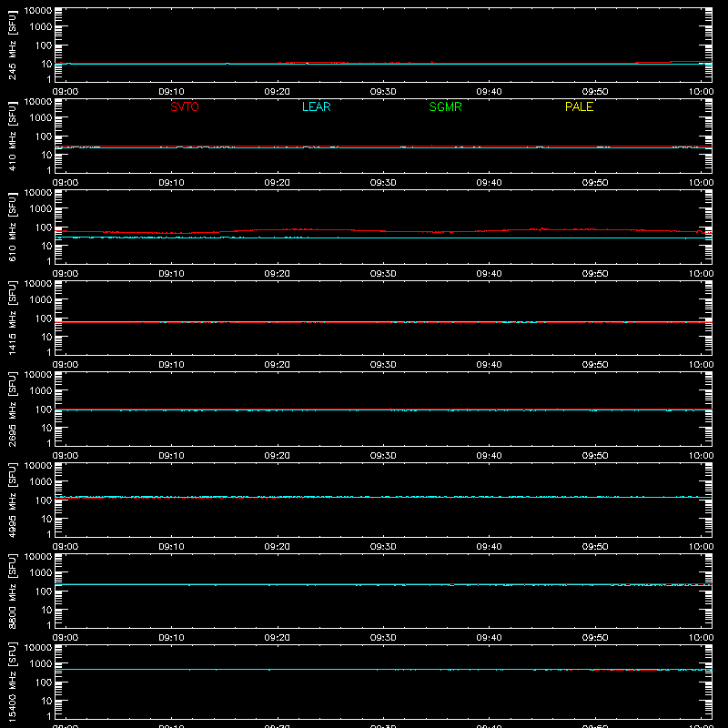Viewport: 728px width, 728px height.
Task: Click the 10000 tick label of 245 MHz plot
Action: point(38,10)
